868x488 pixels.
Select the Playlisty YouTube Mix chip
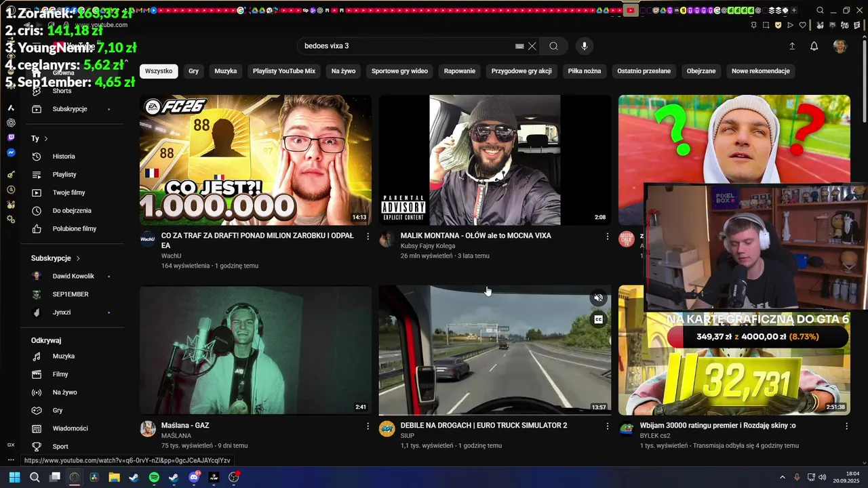(284, 71)
